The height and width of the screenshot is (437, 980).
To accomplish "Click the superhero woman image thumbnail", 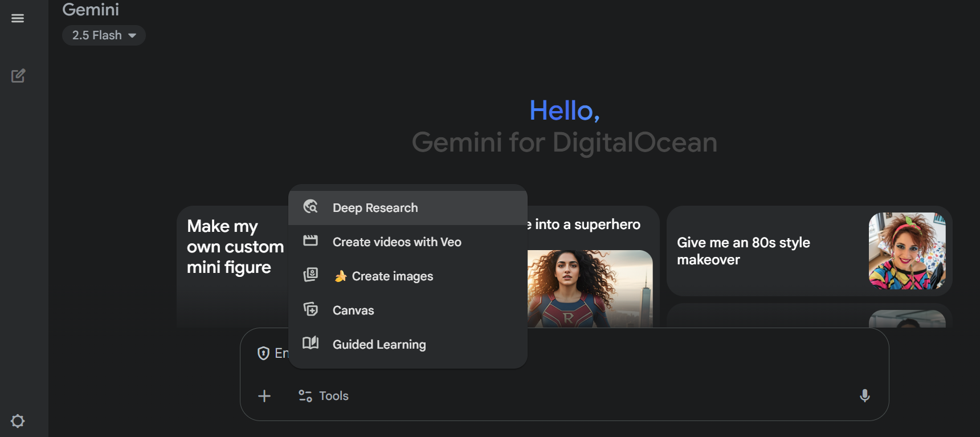I will tap(589, 289).
